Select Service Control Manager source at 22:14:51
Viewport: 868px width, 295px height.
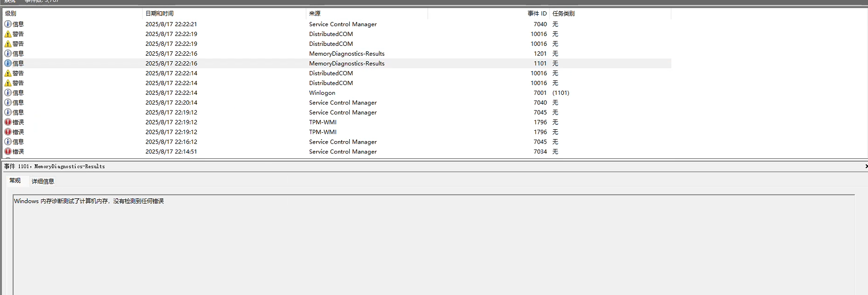pyautogui.click(x=343, y=151)
